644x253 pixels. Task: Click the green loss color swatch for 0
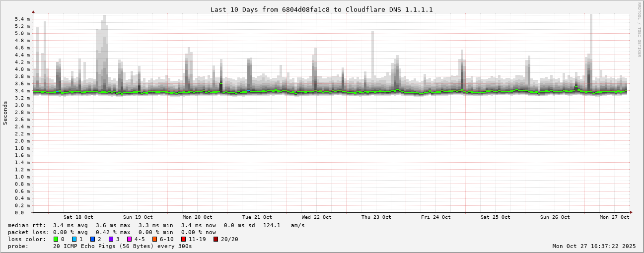click(56, 239)
